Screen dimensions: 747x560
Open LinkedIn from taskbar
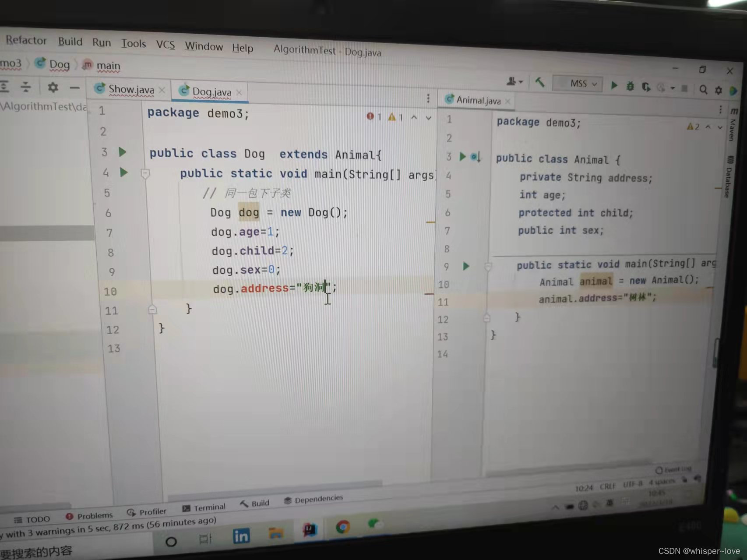(241, 536)
